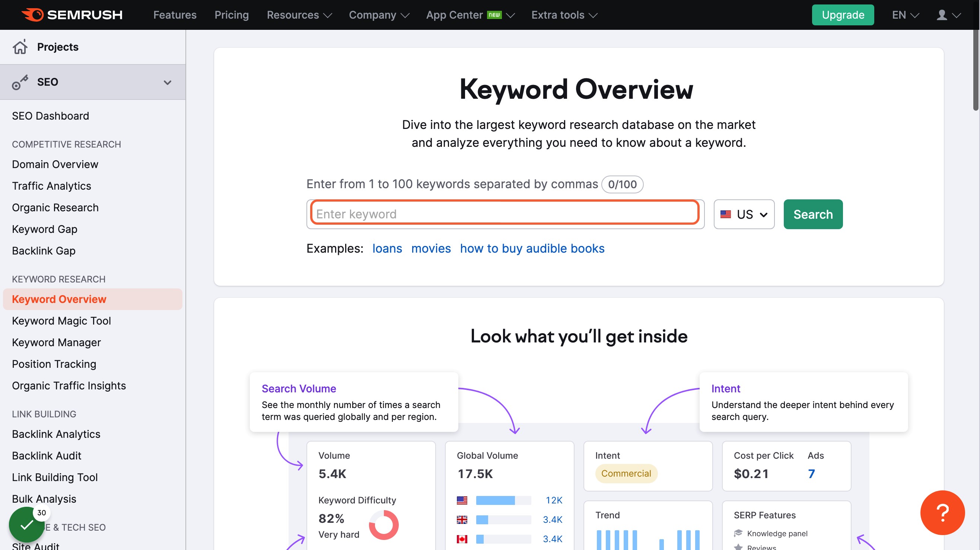Image resolution: width=980 pixels, height=550 pixels.
Task: Open the Features menu
Action: pos(175,15)
